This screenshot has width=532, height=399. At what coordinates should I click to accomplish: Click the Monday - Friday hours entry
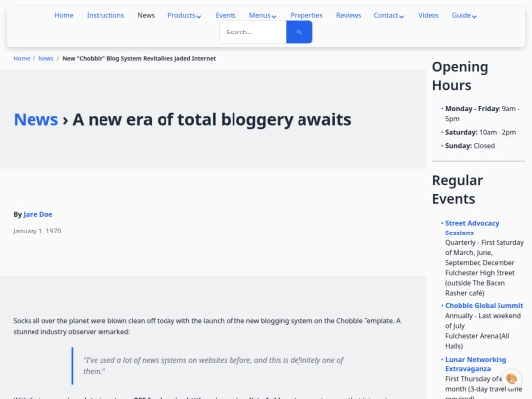(483, 113)
